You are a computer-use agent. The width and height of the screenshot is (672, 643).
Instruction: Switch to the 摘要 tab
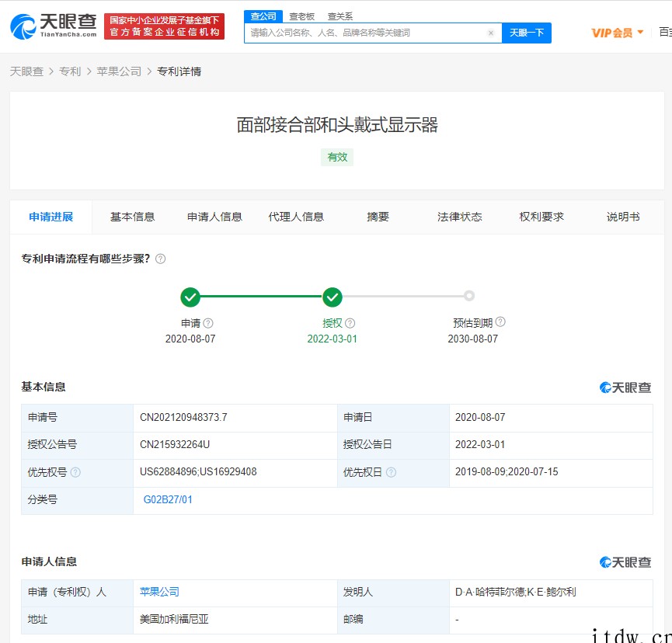(378, 217)
